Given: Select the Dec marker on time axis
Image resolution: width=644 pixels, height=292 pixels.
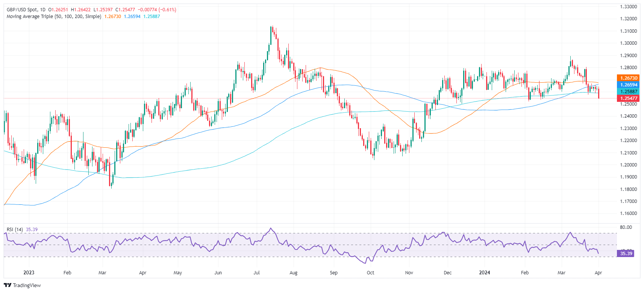Looking at the screenshot, I should [x=447, y=273].
